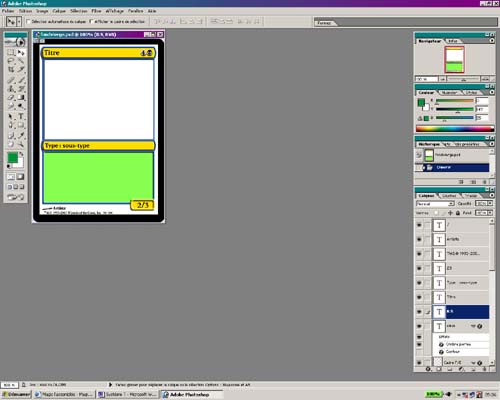
Task: Switch to the Historique panel tab
Action: [429, 144]
